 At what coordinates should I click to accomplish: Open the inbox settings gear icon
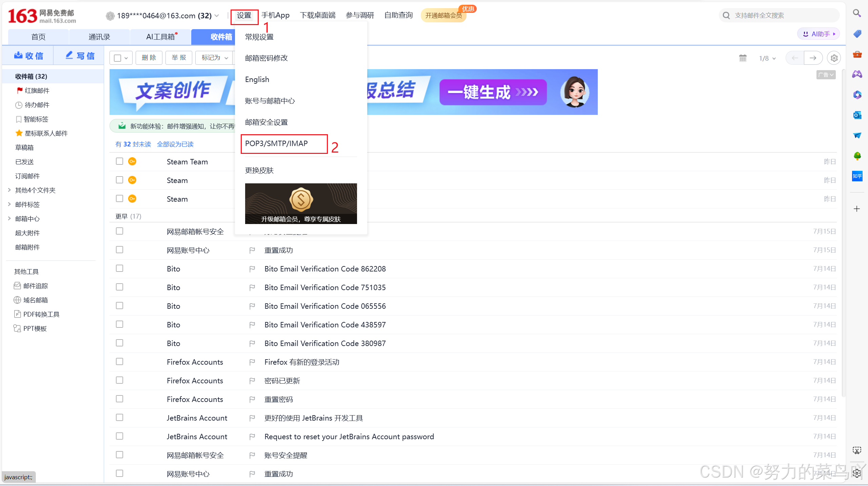coord(834,58)
